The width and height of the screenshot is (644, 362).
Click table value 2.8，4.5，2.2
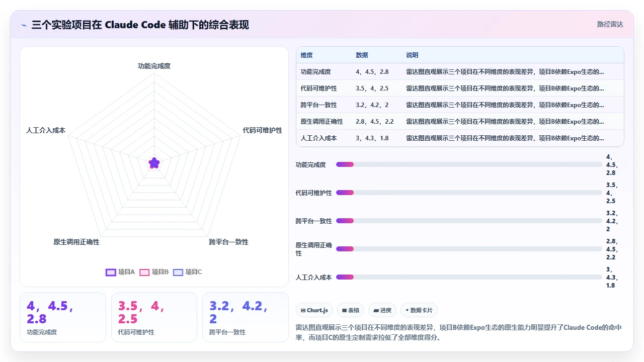pos(375,122)
